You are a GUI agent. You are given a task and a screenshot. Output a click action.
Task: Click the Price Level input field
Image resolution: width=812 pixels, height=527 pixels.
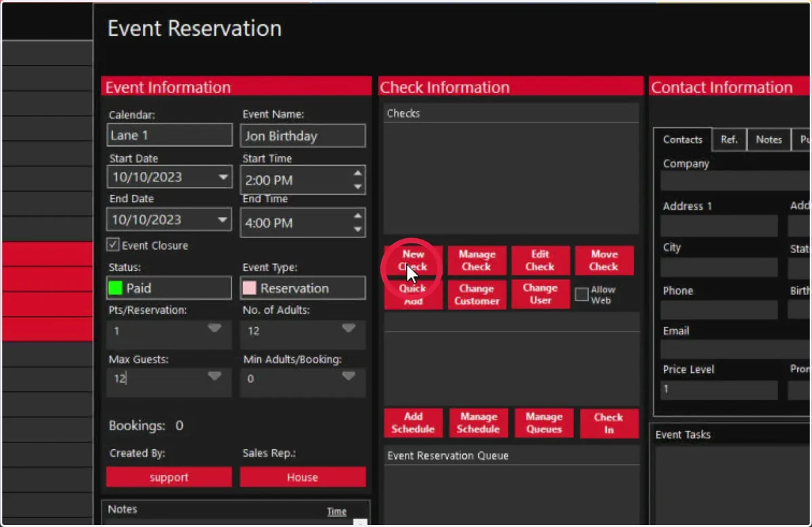719,390
